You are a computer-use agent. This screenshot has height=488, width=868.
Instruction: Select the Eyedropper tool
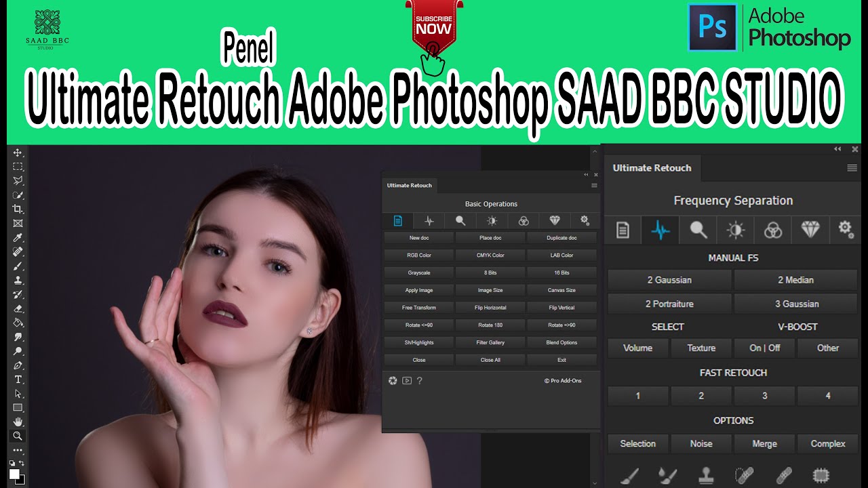pos(18,237)
